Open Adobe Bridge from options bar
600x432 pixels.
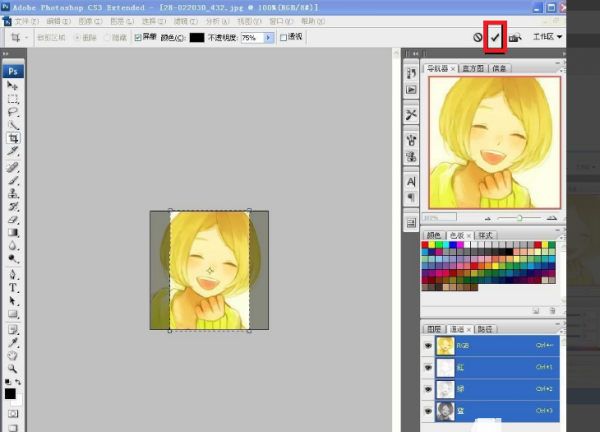pyautogui.click(x=515, y=37)
